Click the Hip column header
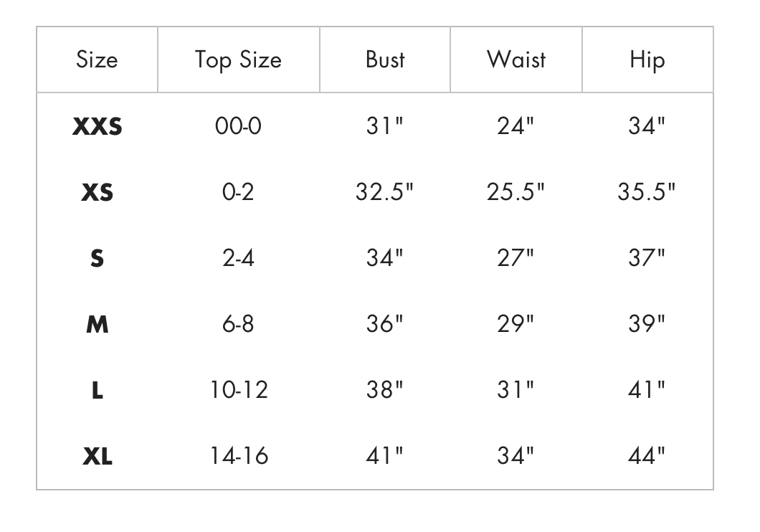The height and width of the screenshot is (532, 760). pyautogui.click(x=647, y=60)
